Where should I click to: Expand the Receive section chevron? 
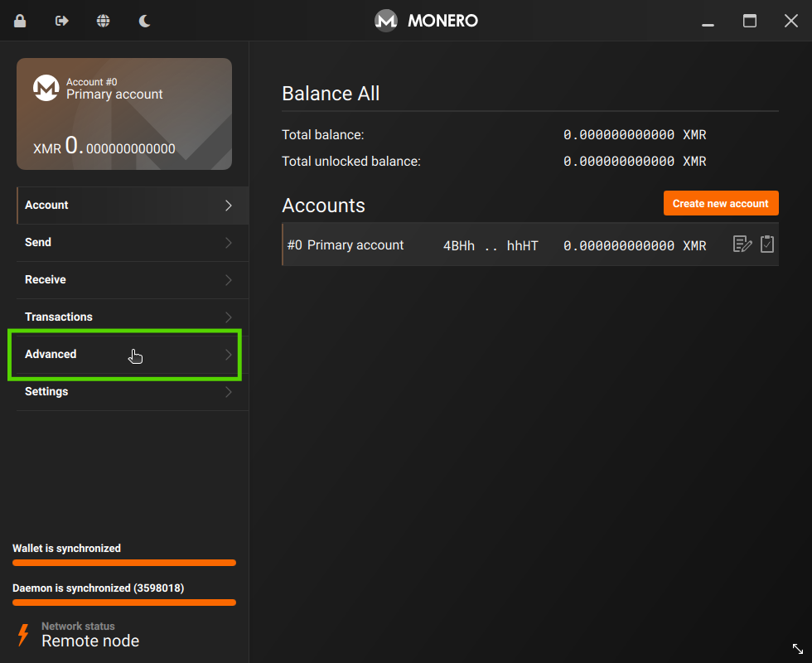228,280
